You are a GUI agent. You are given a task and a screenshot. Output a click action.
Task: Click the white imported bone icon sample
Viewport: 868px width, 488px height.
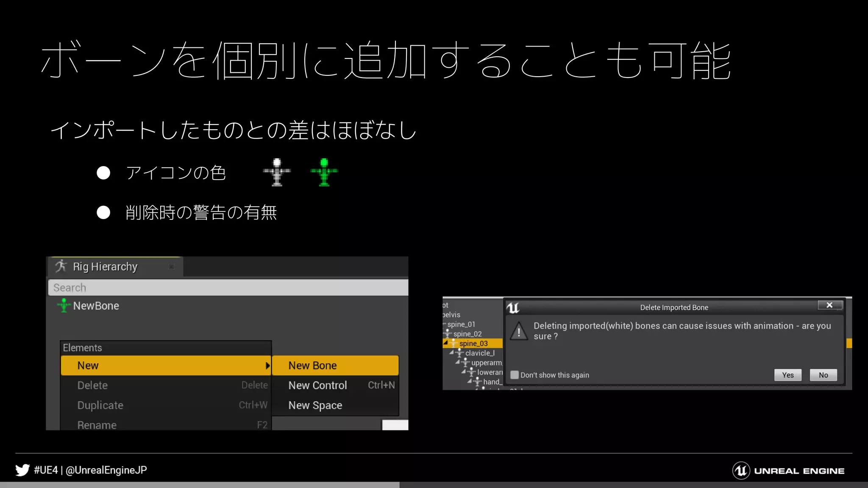point(277,172)
